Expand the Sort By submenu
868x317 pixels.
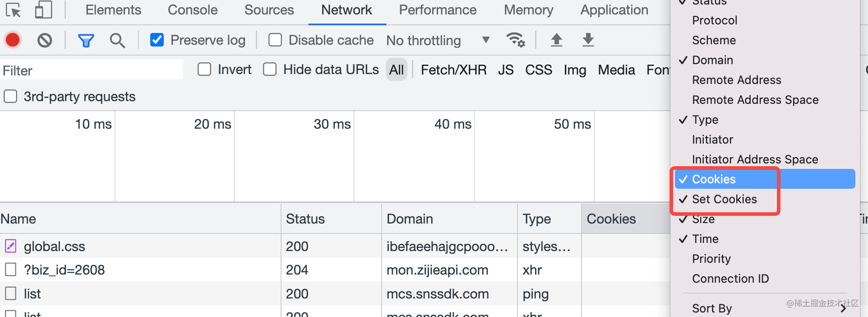point(767,308)
